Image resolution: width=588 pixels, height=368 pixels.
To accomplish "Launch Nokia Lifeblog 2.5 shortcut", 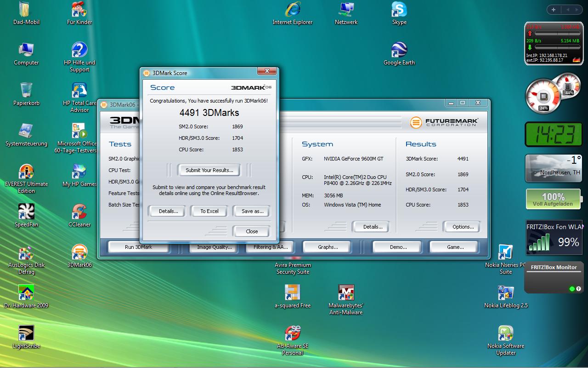I will pos(506,297).
